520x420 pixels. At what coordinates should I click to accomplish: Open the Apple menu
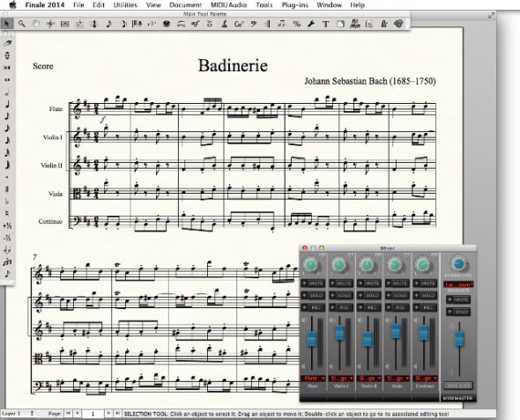pyautogui.click(x=12, y=5)
